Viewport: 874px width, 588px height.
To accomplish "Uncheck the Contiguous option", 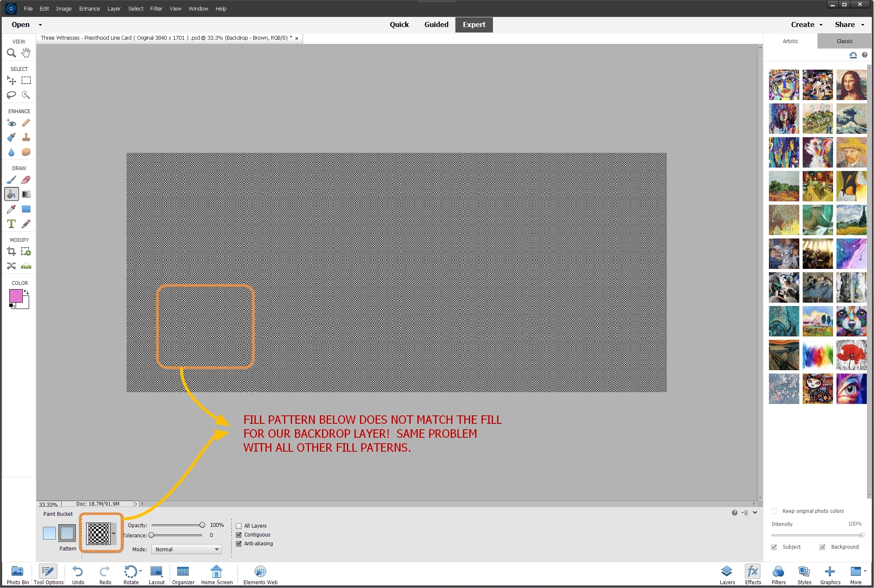I will (x=239, y=535).
